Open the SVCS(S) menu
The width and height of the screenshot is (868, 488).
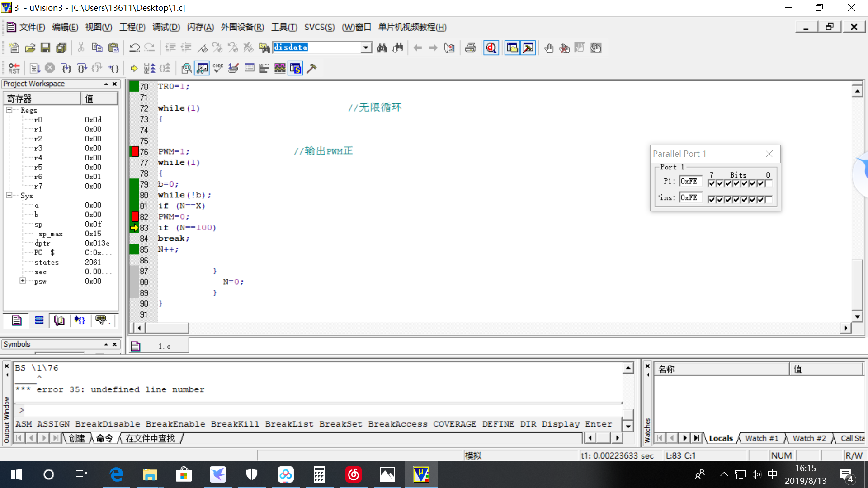tap(319, 27)
